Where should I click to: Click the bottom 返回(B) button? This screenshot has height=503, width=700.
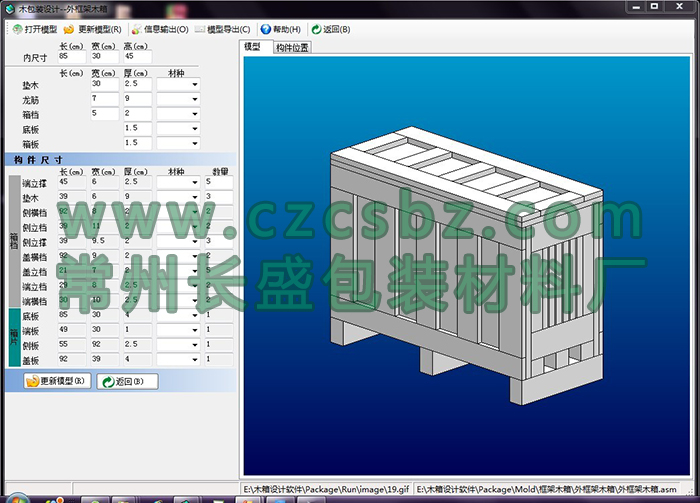coord(127,381)
